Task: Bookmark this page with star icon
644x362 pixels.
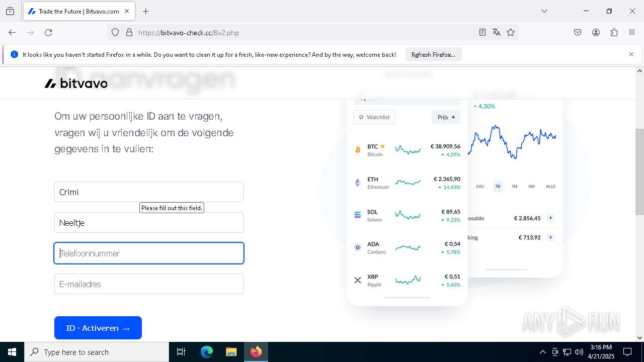Action: (511, 33)
